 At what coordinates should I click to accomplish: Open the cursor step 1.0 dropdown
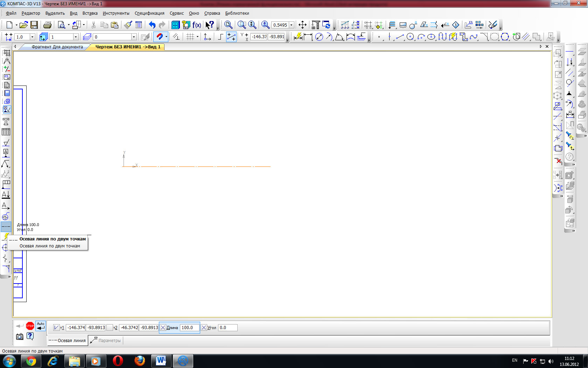point(33,37)
